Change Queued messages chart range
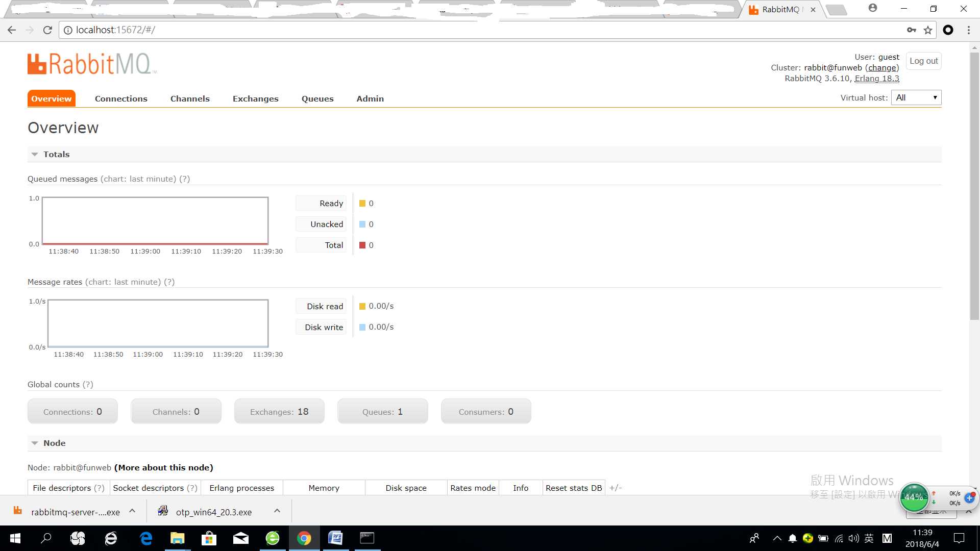Image resolution: width=980 pixels, height=551 pixels. pos(138,179)
